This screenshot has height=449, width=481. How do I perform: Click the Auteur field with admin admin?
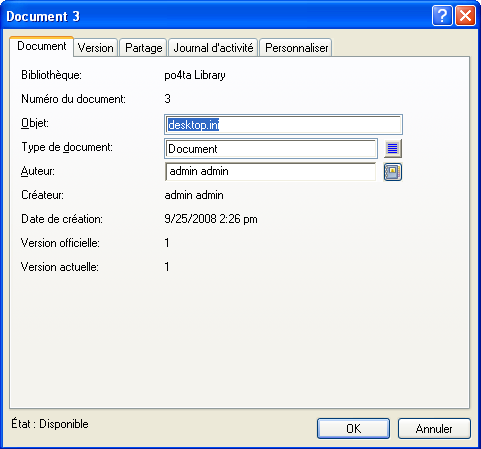point(270,172)
